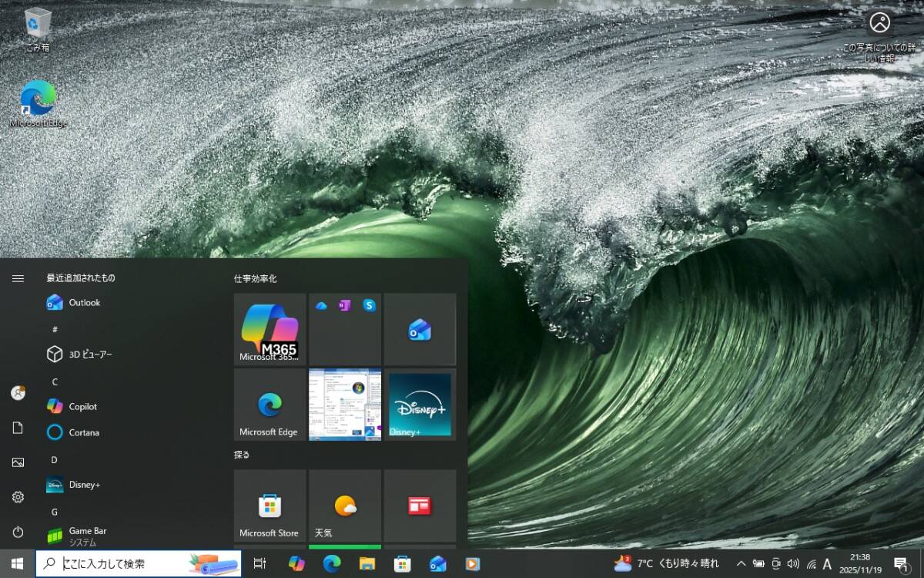Click the Windows Start button
Screen dimensions: 924x578
pyautogui.click(x=18, y=563)
